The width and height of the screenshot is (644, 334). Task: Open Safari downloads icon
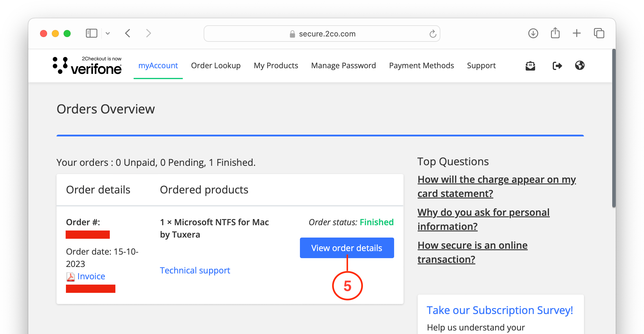533,34
